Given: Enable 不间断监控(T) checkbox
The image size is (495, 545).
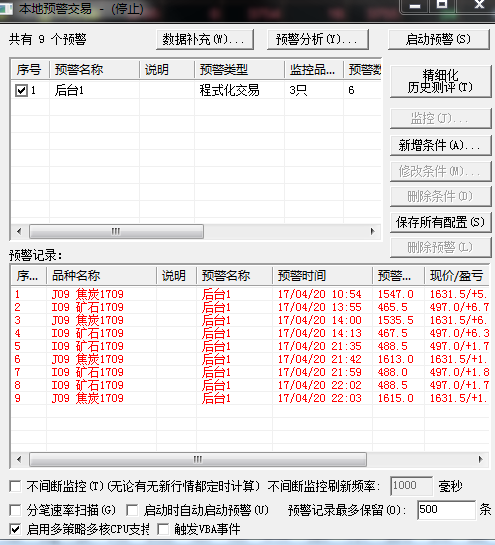Looking at the screenshot, I should click(15, 486).
